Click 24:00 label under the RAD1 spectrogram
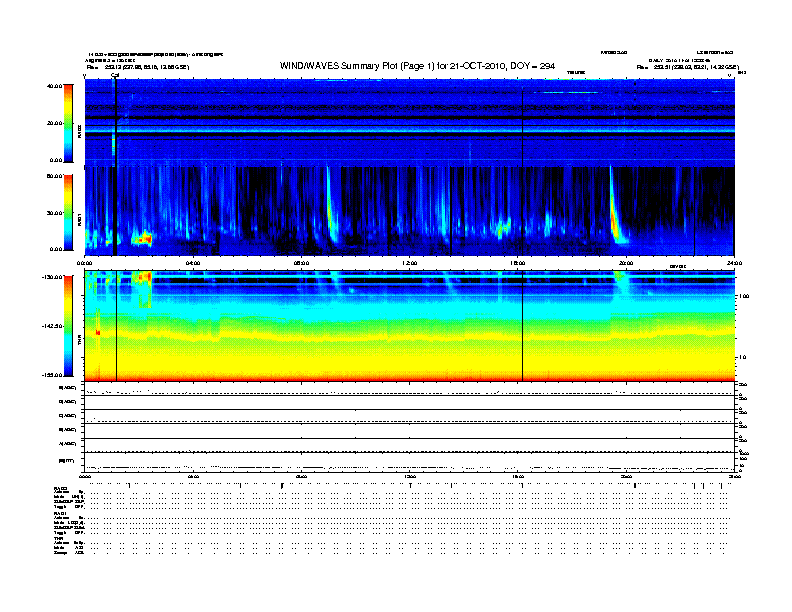This screenshot has width=792, height=612. click(734, 263)
